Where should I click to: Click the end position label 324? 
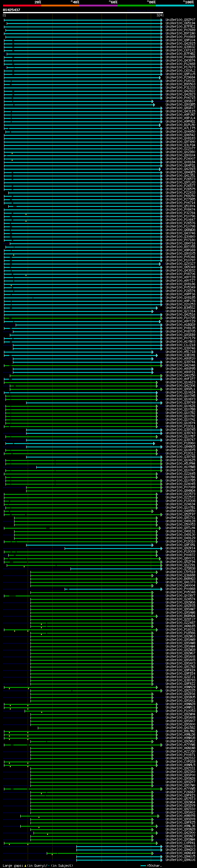pyautogui.click(x=159, y=15)
